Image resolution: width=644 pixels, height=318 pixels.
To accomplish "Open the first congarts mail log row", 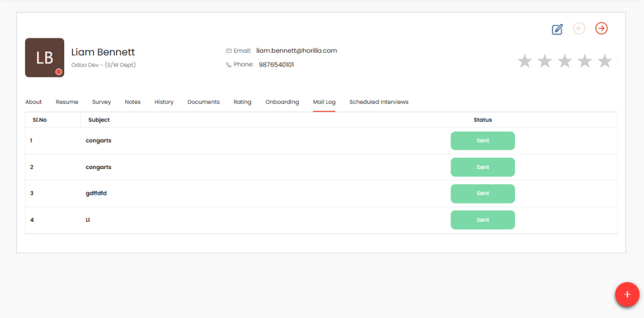I will coord(99,141).
